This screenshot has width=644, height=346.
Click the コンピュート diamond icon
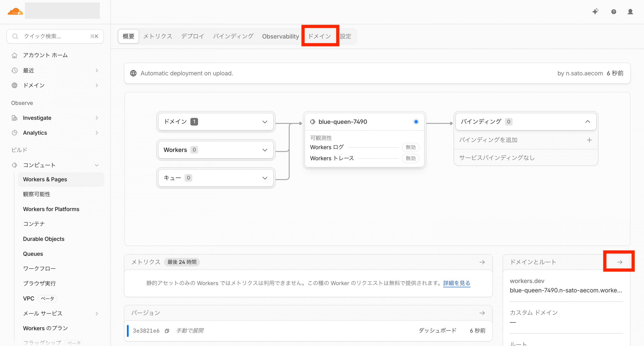(x=14, y=165)
